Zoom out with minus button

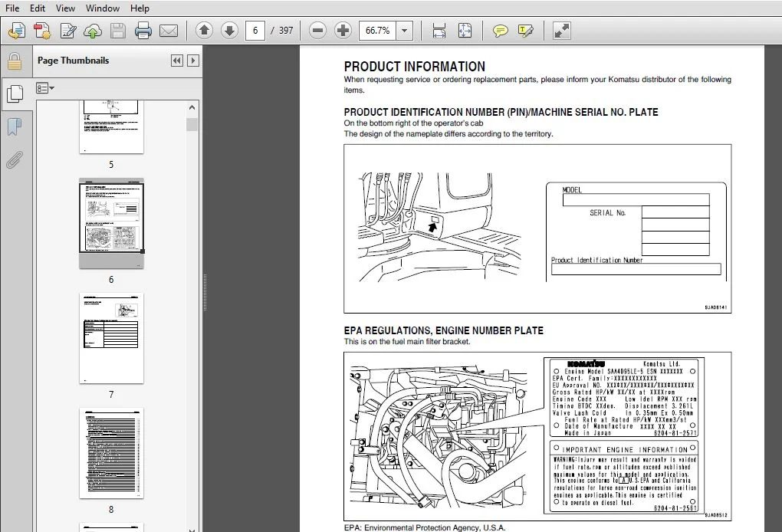(317, 31)
